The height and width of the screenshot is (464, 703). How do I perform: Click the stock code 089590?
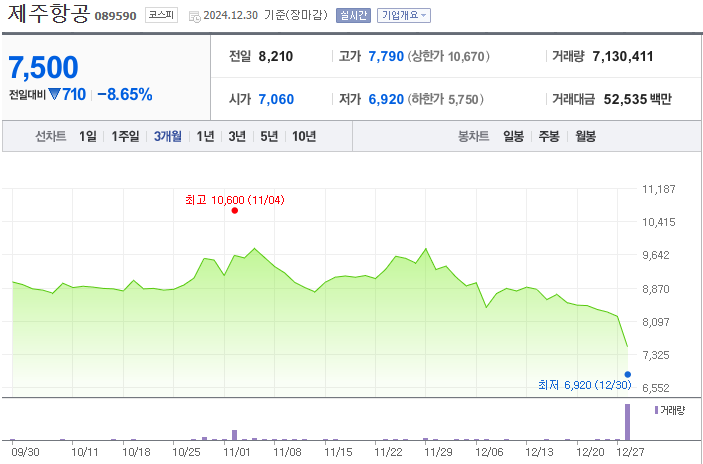pos(115,16)
